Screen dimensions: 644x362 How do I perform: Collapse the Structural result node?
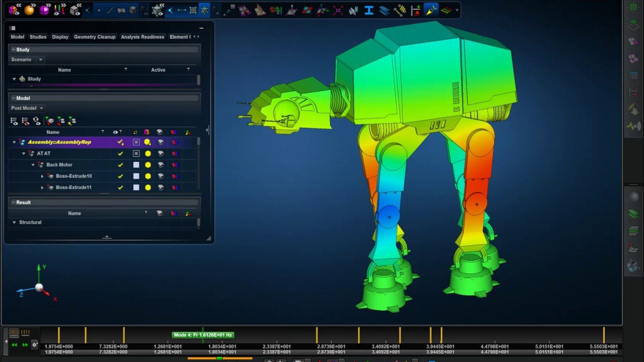tap(14, 222)
